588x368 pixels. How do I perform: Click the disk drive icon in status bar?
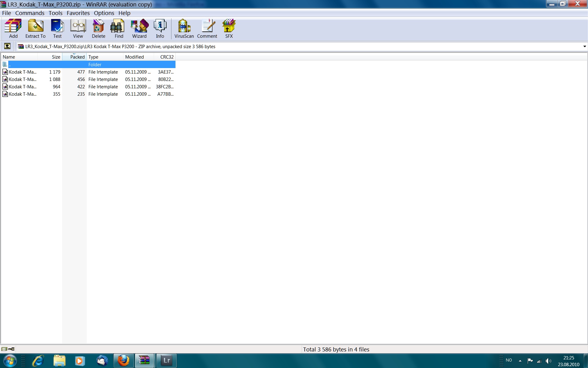(x=4, y=349)
